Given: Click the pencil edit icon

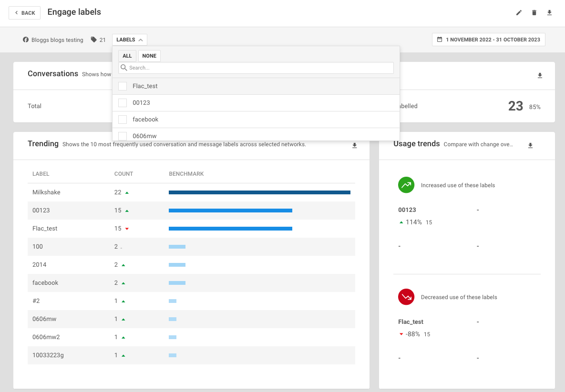Looking at the screenshot, I should (x=519, y=13).
